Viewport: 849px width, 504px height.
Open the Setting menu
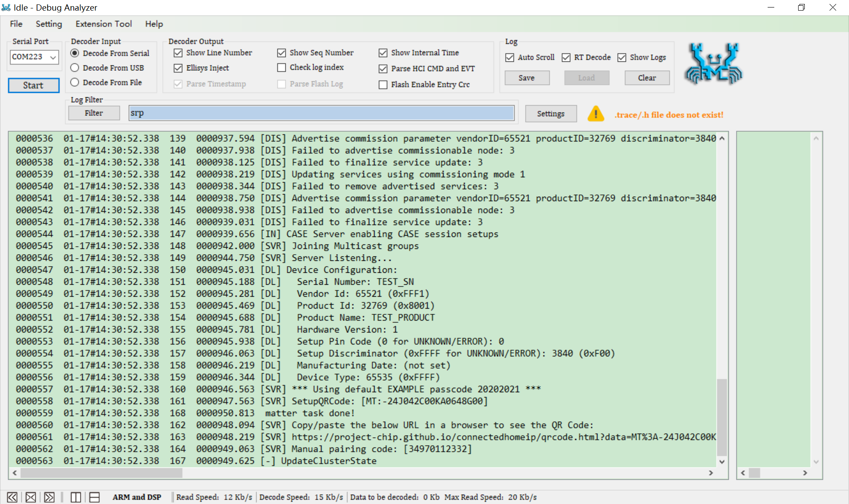click(x=49, y=24)
